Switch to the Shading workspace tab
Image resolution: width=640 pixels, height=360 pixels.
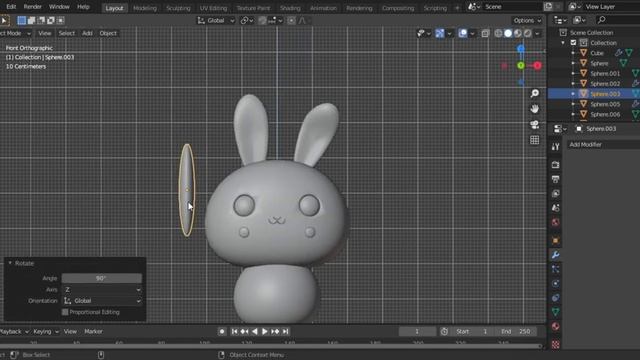(x=290, y=8)
